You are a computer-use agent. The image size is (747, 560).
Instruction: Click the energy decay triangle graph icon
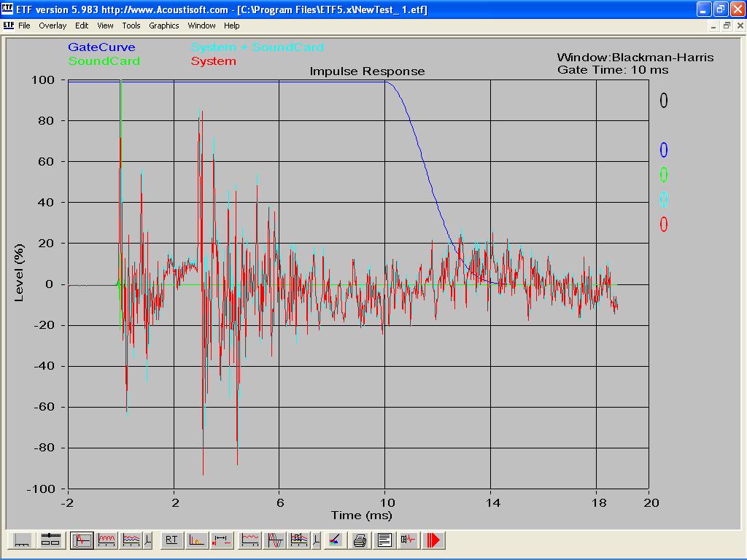coord(197,540)
